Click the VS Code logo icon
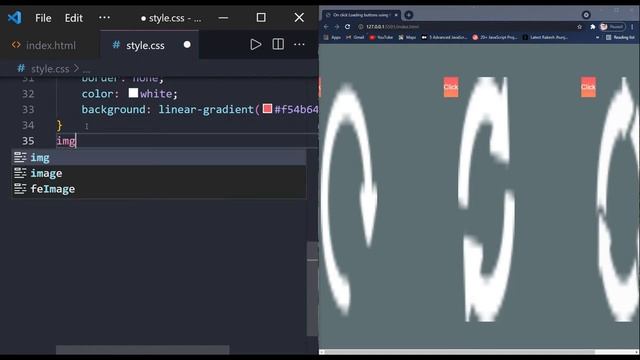Image resolution: width=640 pixels, height=360 pixels. pyautogui.click(x=15, y=18)
